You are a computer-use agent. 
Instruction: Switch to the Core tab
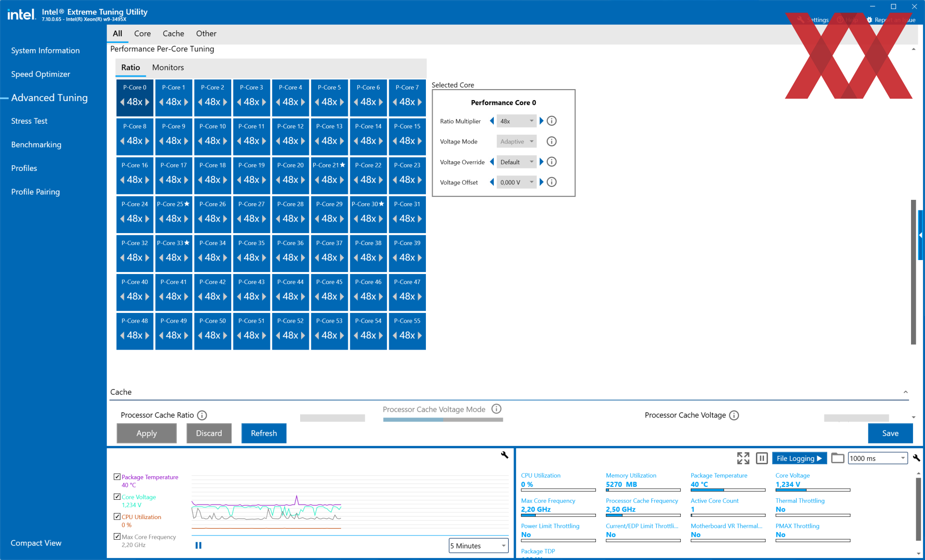143,34
